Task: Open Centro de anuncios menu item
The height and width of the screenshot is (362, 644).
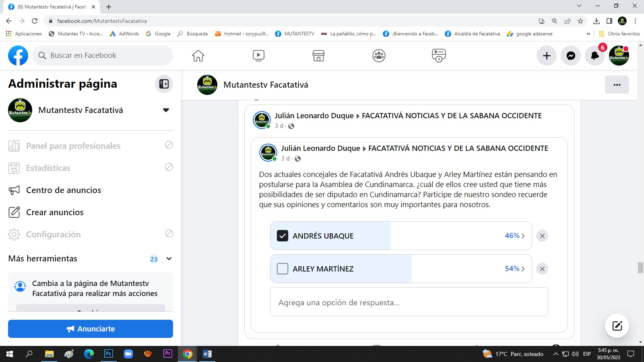Action: (x=64, y=190)
